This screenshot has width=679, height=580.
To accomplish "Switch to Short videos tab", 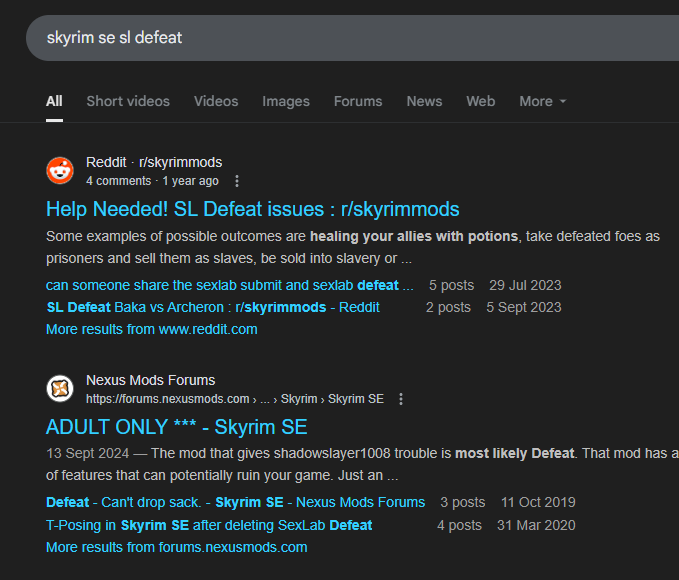I will point(128,101).
